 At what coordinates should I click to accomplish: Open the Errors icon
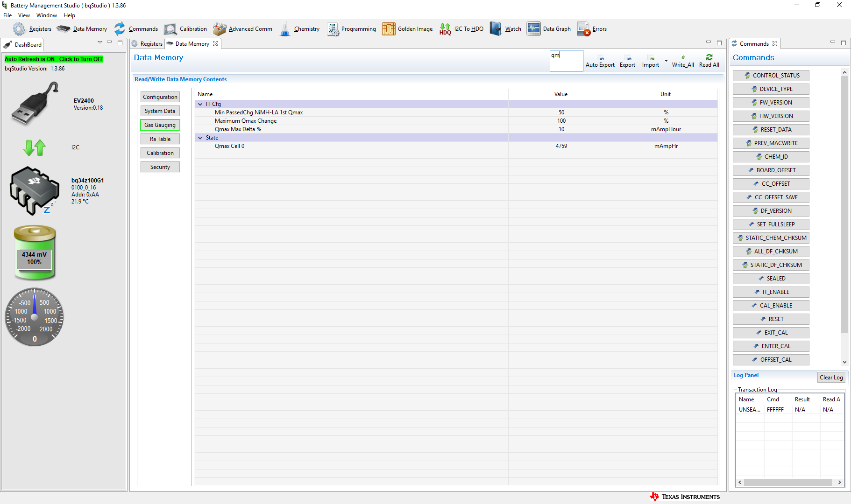tap(584, 29)
